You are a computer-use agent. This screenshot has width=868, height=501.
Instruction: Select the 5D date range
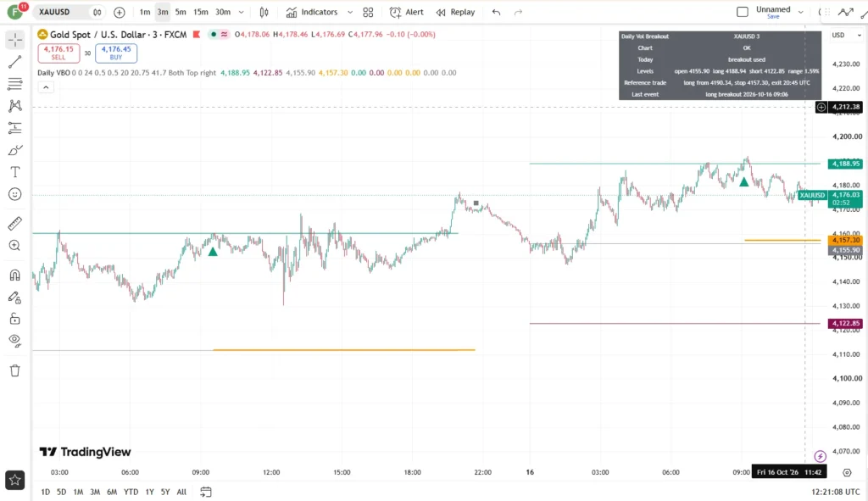click(61, 492)
